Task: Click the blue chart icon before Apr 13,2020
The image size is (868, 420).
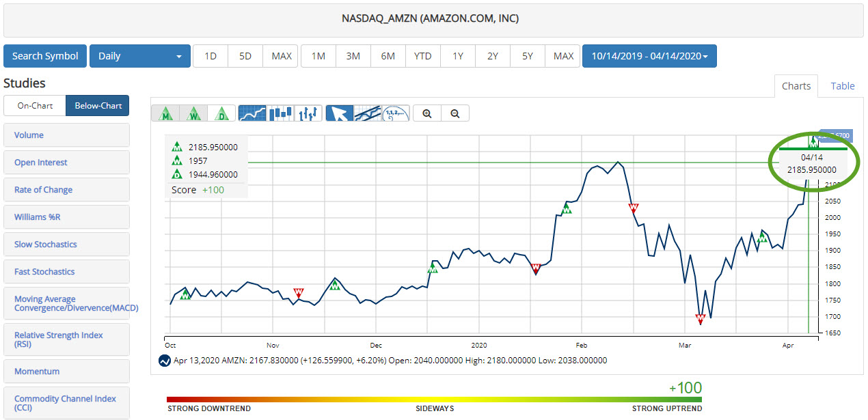Action: pyautogui.click(x=164, y=361)
